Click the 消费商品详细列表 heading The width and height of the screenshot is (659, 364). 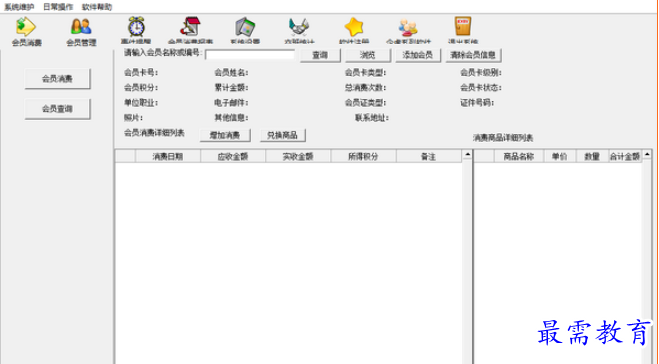tap(503, 138)
